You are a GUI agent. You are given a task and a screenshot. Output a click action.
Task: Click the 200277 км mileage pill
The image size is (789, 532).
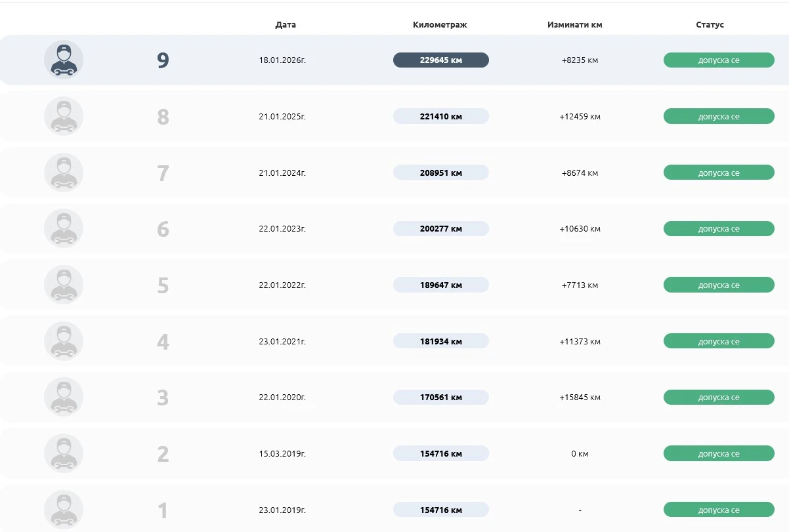pos(440,229)
